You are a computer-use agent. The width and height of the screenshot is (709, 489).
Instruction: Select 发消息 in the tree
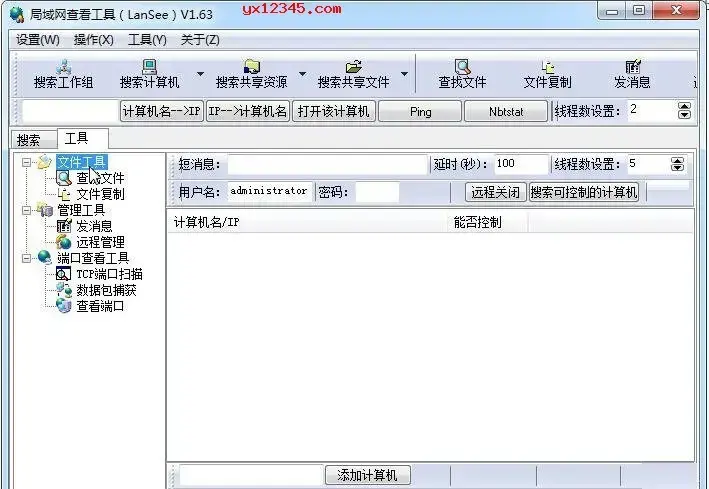tap(94, 226)
